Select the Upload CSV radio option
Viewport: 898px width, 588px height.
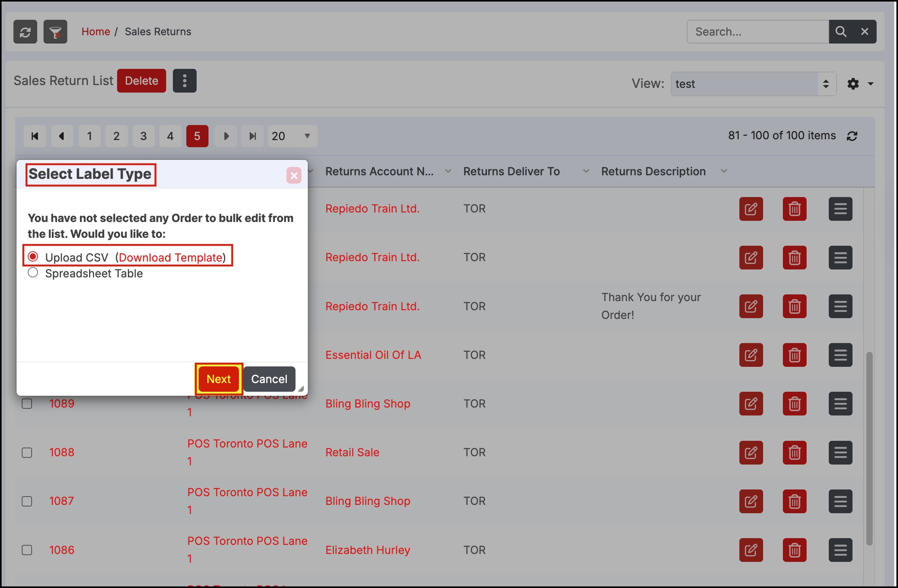(x=33, y=257)
